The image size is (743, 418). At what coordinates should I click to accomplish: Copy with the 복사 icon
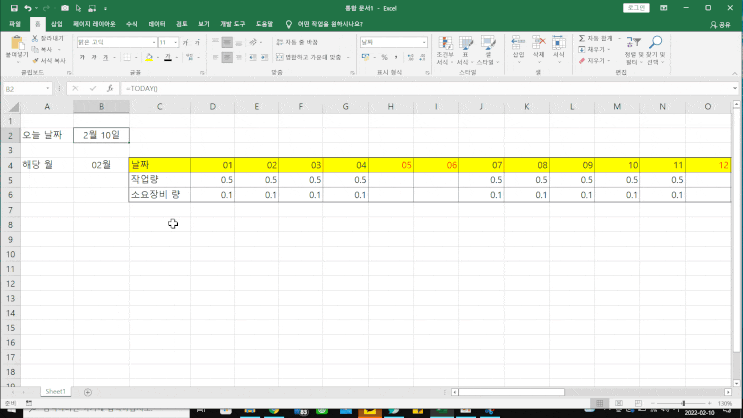coord(35,49)
